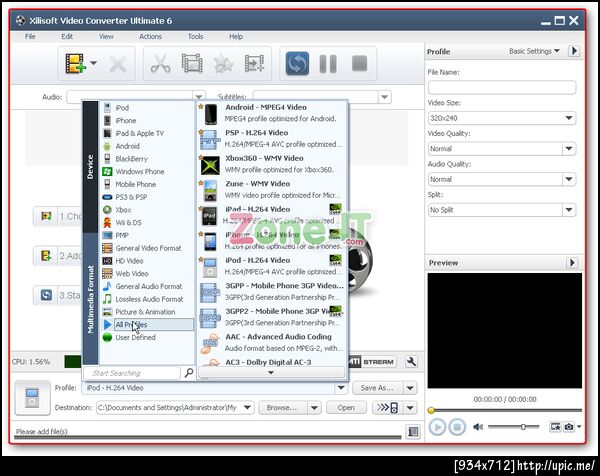Open the Effects star icon
This screenshot has height=476, width=600.
click(223, 64)
